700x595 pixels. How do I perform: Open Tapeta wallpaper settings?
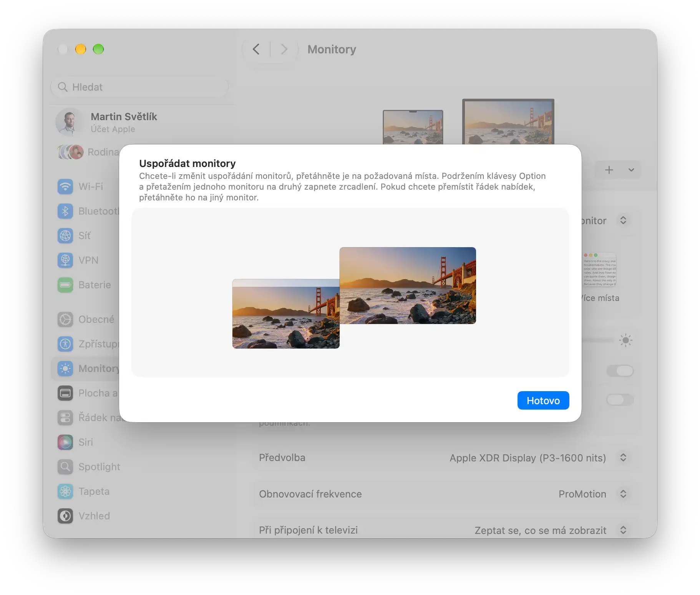pos(84,491)
